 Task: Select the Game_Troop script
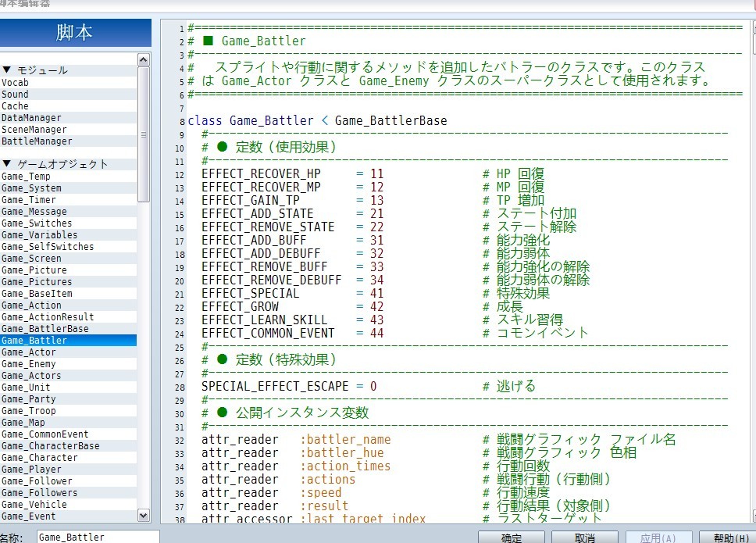[x=69, y=410]
